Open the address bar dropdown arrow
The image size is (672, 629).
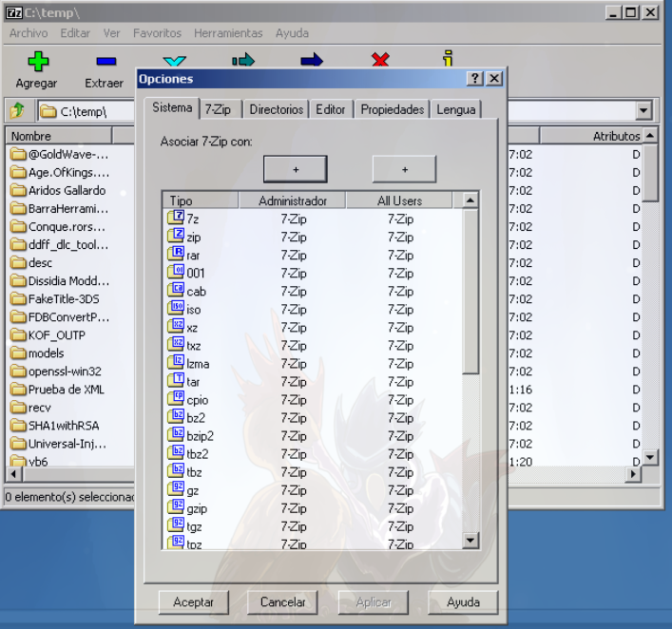click(643, 111)
